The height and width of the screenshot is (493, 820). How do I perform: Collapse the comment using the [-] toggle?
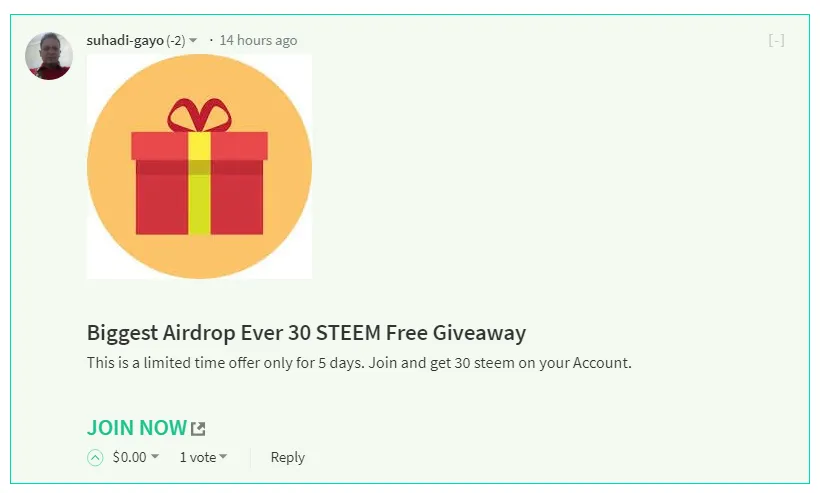tap(776, 40)
